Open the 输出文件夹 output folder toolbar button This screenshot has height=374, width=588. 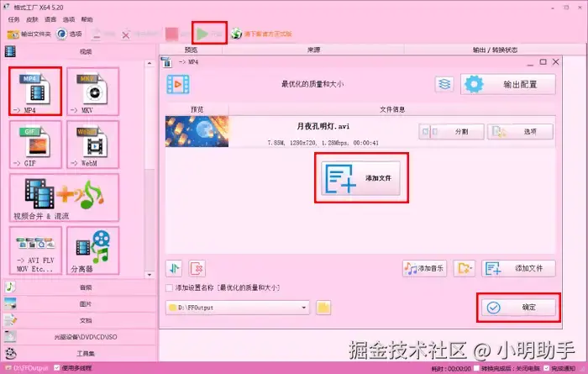tap(29, 34)
